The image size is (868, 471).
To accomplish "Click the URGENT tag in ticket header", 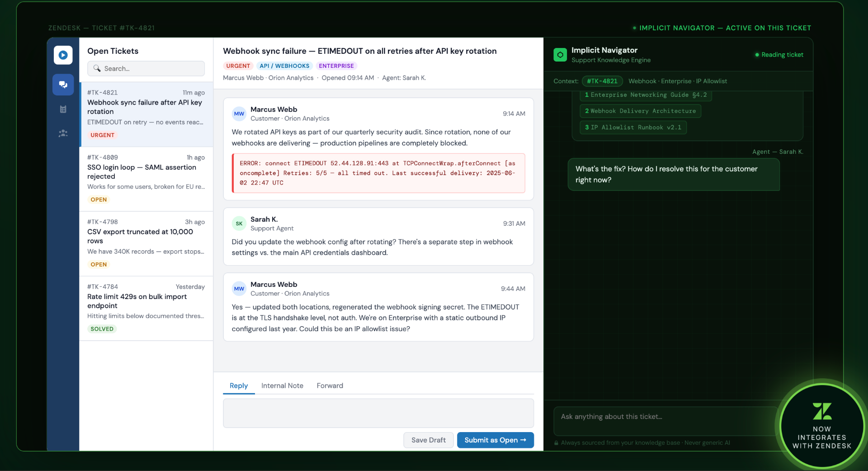I will pos(238,66).
